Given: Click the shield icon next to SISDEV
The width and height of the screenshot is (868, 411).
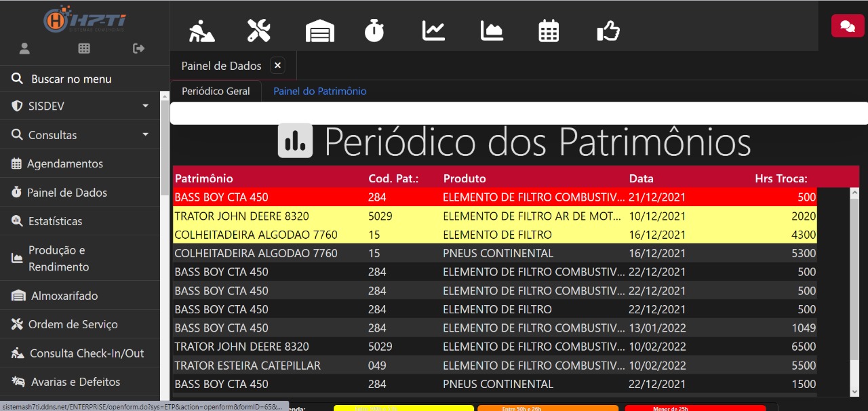Looking at the screenshot, I should pyautogui.click(x=18, y=106).
